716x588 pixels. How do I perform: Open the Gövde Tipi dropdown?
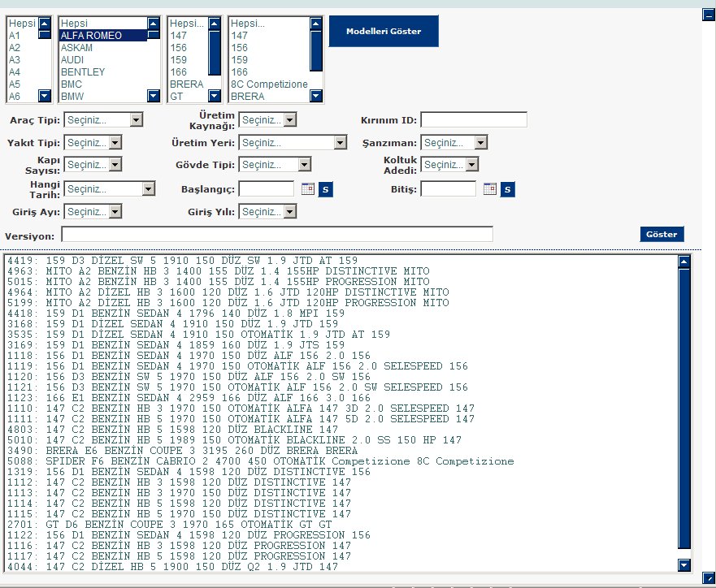click(x=275, y=164)
